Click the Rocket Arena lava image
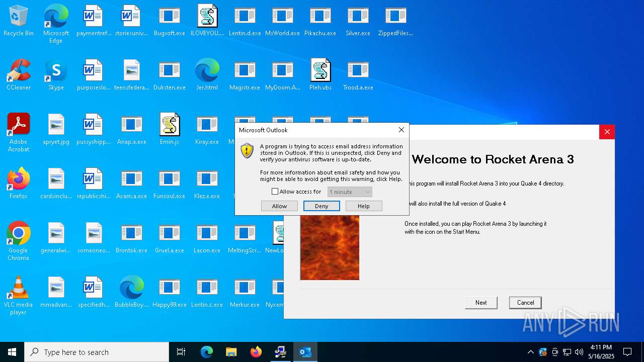Image resolution: width=644 pixels, height=362 pixels. pos(330,247)
